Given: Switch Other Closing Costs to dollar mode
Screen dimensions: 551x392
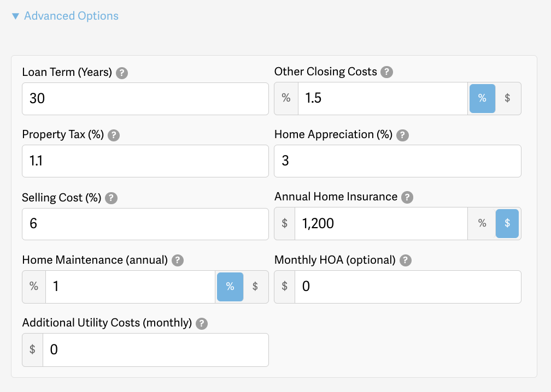Looking at the screenshot, I should [x=508, y=98].
